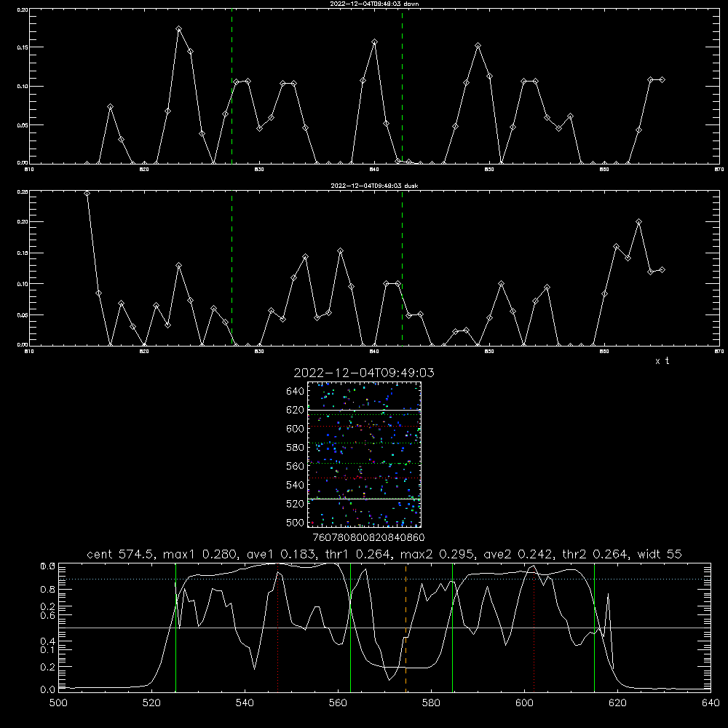The width and height of the screenshot is (728, 728).
Task: Click the white horizontal line across bottom profile
Action: 384,628
